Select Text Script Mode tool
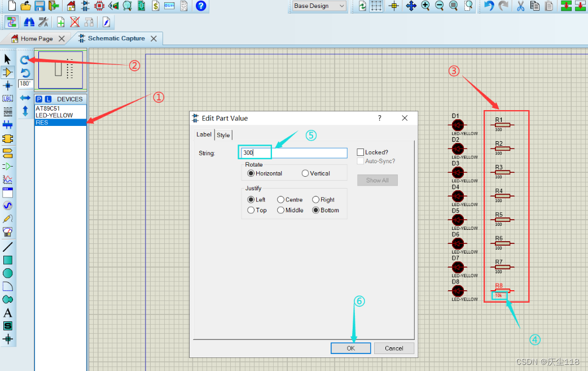The height and width of the screenshot is (371, 588). [7, 112]
